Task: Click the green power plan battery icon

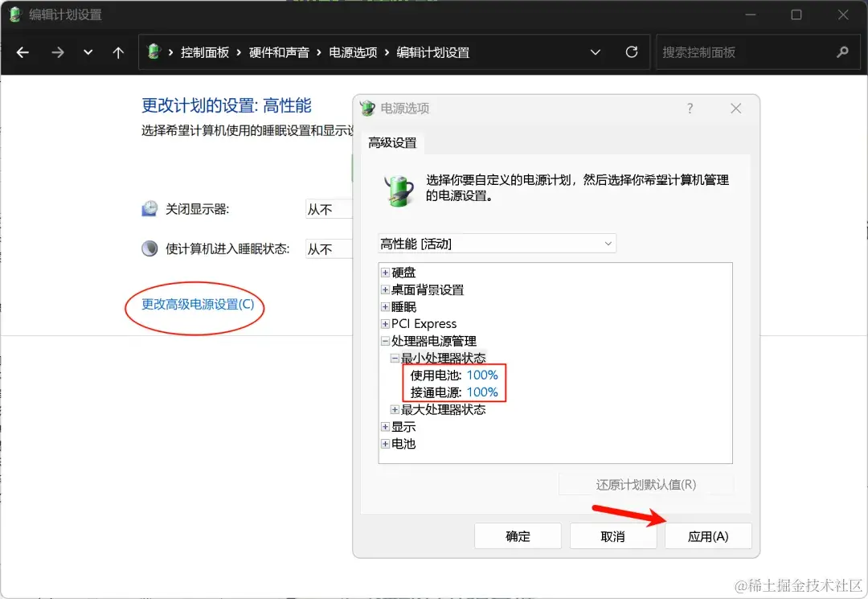Action: point(399,191)
